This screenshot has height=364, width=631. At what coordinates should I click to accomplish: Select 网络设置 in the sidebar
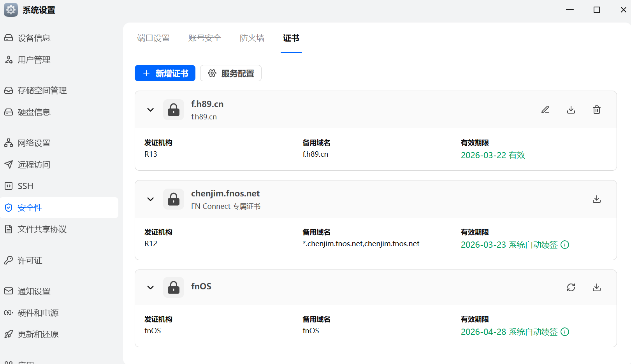pyautogui.click(x=34, y=143)
